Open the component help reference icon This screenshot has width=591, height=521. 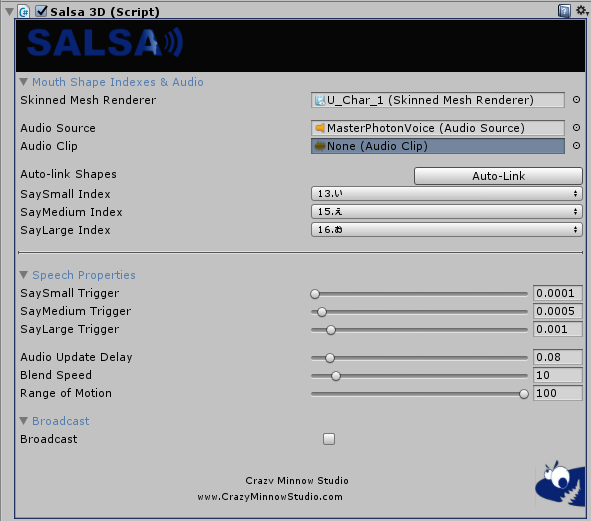564,11
